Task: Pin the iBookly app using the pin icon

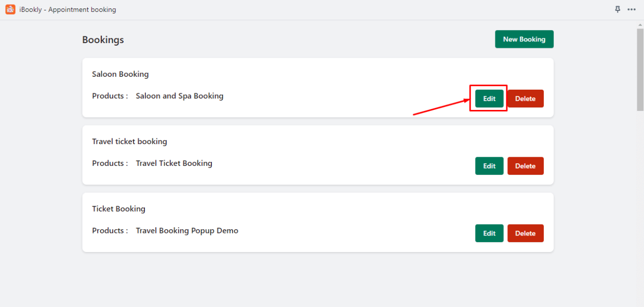Action: click(x=618, y=9)
